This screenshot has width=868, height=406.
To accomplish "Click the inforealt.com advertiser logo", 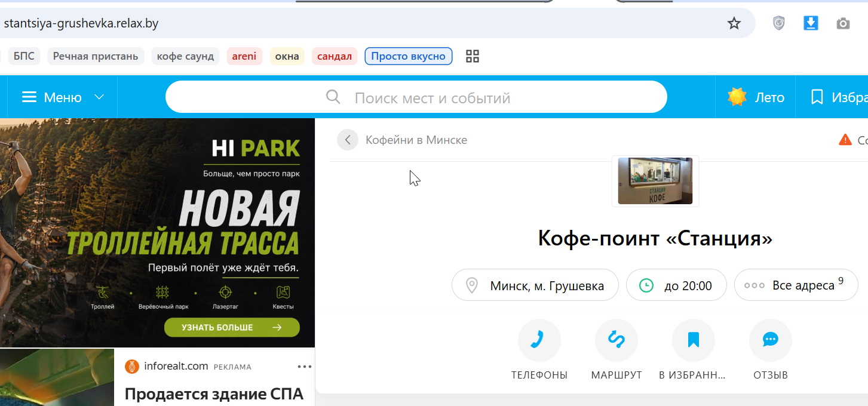I will tap(132, 366).
